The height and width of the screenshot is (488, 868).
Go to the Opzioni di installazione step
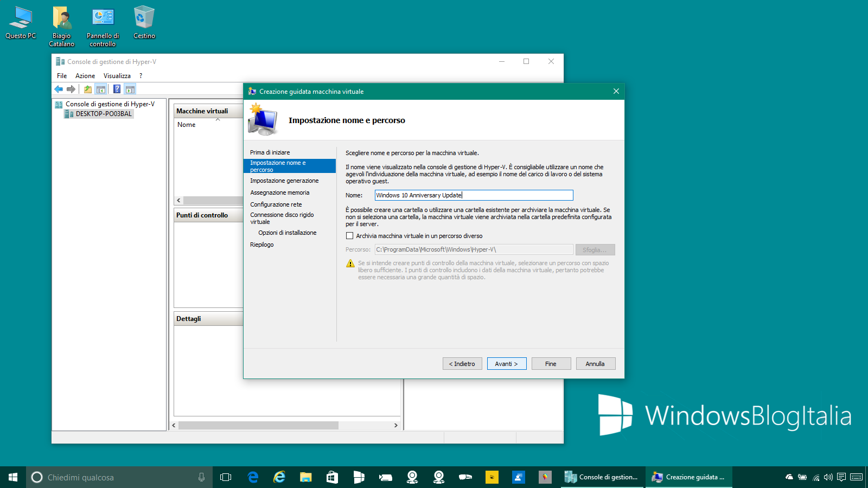pyautogui.click(x=288, y=233)
